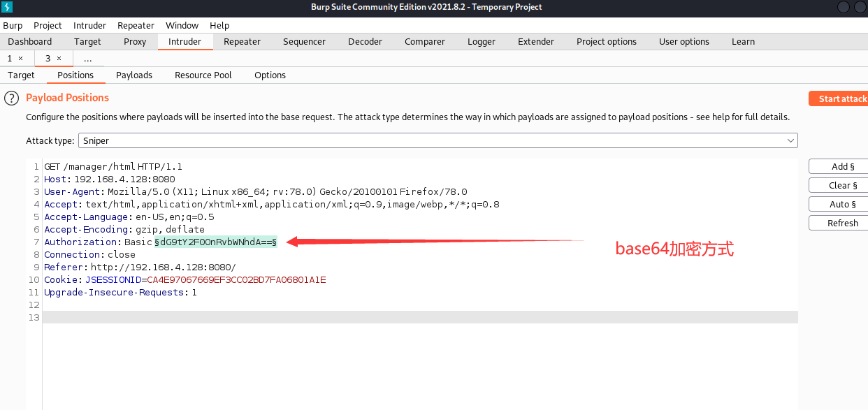The image size is (868, 410).
Task: Open the Intruder Target sub-tab
Action: 21,75
